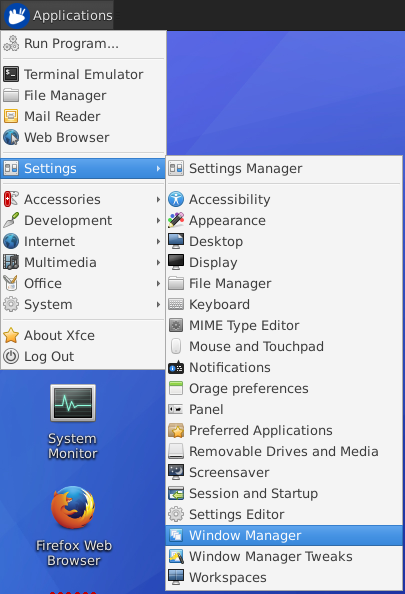Click the Settings Manager icon
Screen dimensions: 405x594
click(x=176, y=169)
